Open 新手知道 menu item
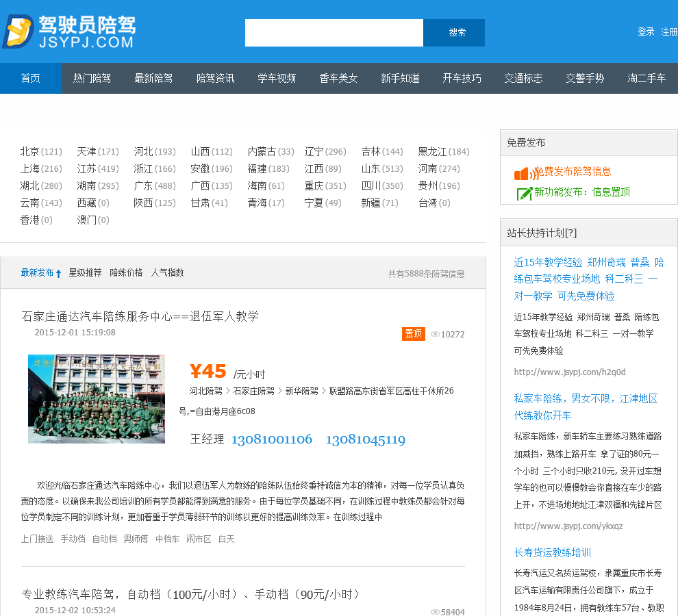This screenshot has width=678, height=616. 400,78
